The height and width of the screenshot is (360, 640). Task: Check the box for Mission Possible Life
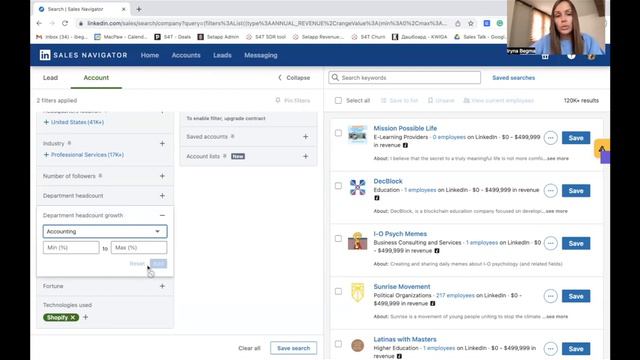click(x=338, y=133)
